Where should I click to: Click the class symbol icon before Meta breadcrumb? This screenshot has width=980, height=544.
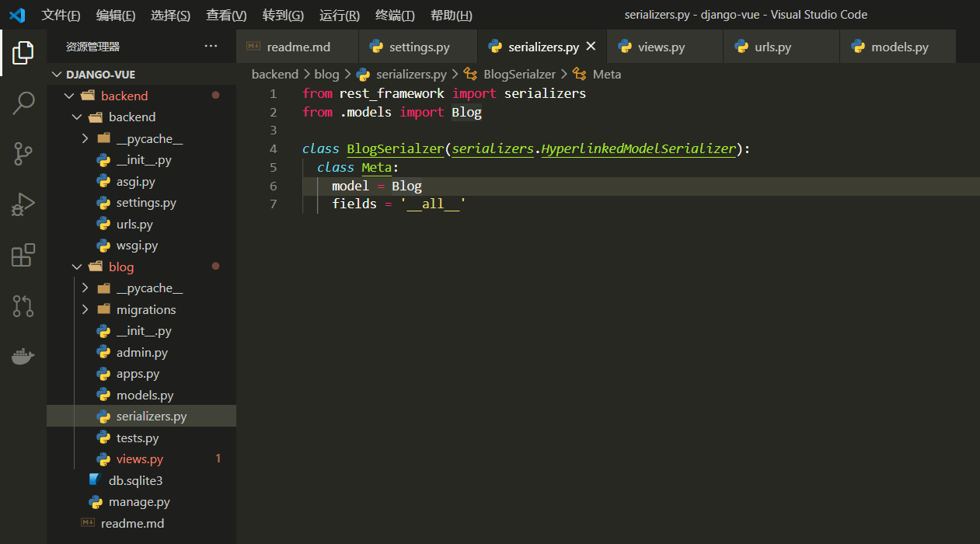point(579,74)
